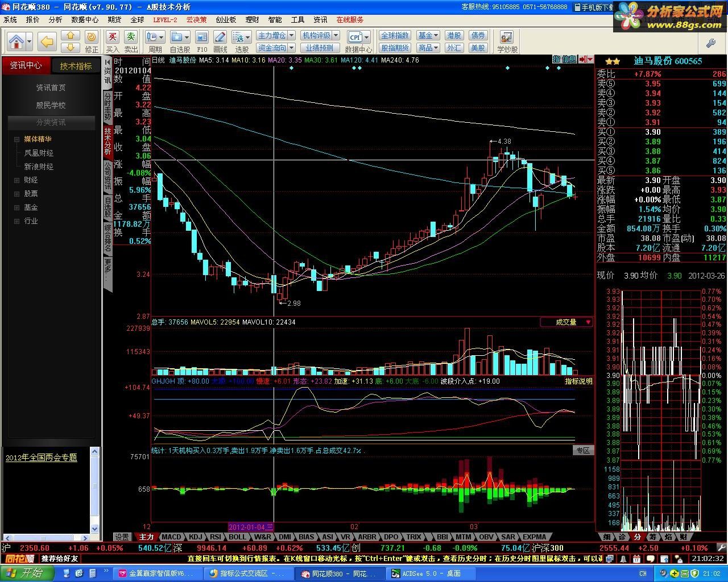This screenshot has width=728, height=582.
Task: Expand the 行业 tree node
Action: coord(17,221)
